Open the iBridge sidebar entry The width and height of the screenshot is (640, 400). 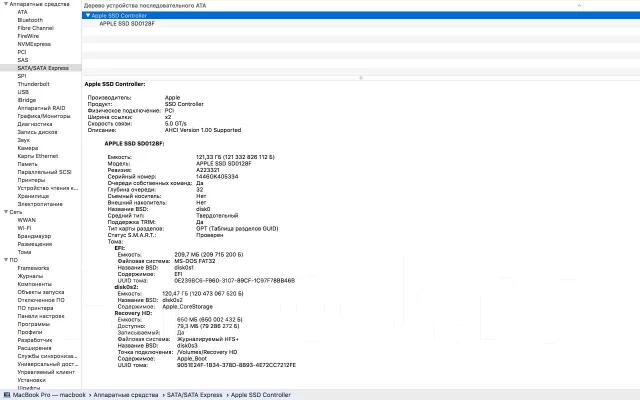27,100
